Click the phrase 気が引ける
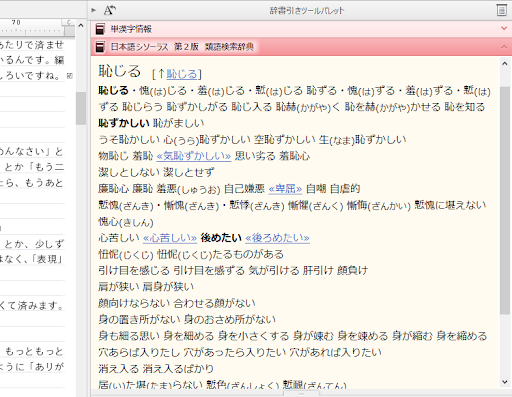This screenshot has width=512, height=397. (274, 270)
